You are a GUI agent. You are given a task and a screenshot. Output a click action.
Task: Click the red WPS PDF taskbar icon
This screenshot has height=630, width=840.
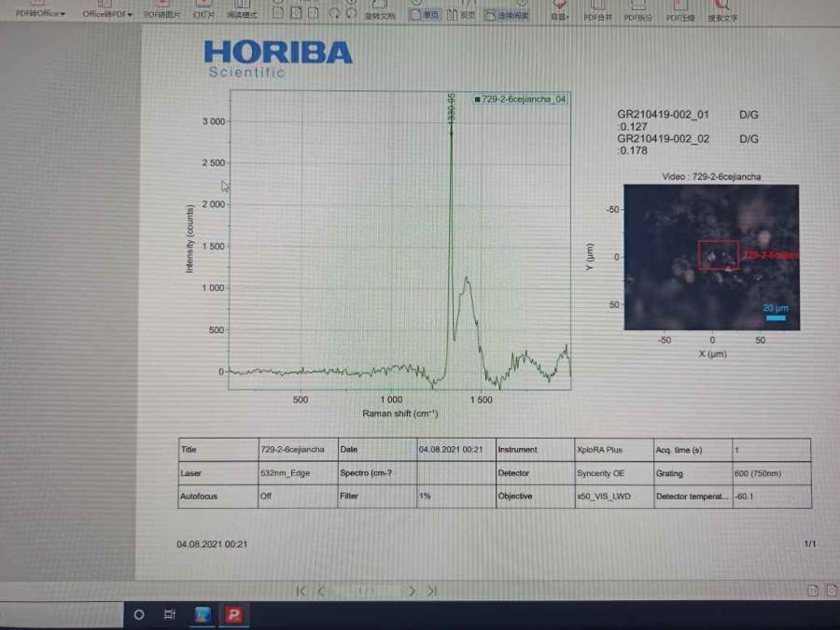coord(233,614)
